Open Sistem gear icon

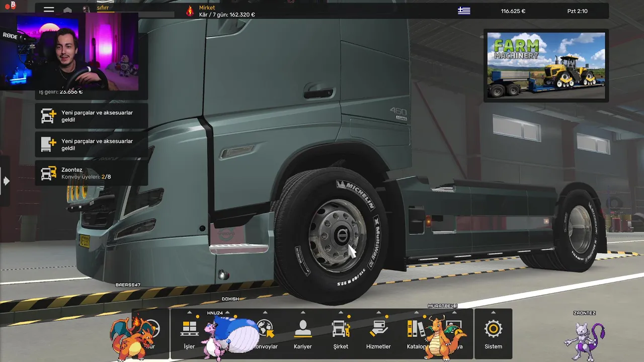(493, 329)
